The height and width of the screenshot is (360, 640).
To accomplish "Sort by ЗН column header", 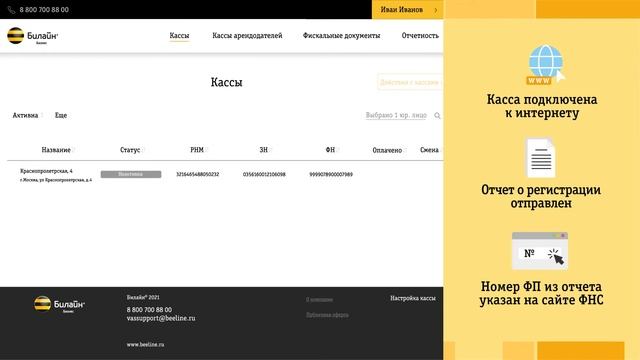I will [264, 150].
